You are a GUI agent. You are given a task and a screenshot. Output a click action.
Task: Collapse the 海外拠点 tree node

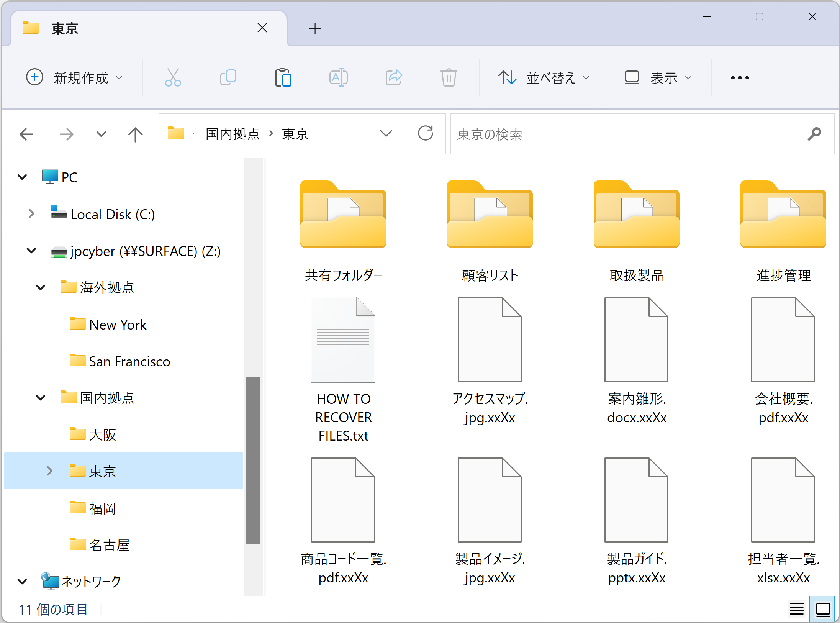pyautogui.click(x=40, y=287)
